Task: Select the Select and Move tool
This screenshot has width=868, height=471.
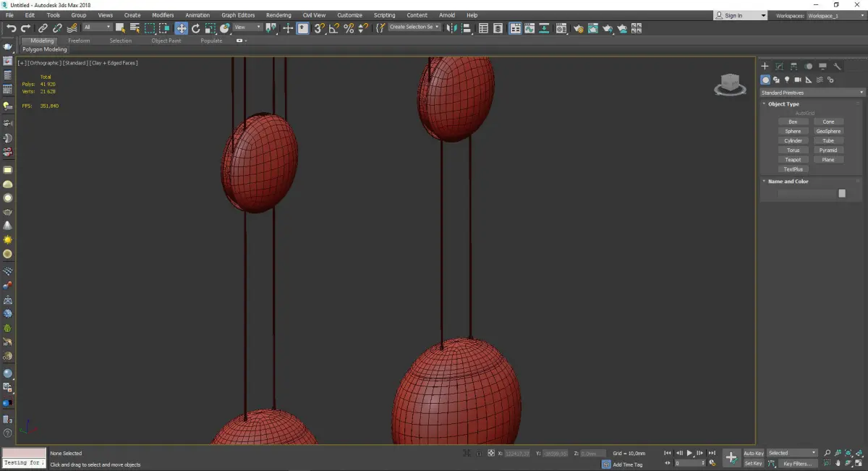Action: [x=181, y=28]
